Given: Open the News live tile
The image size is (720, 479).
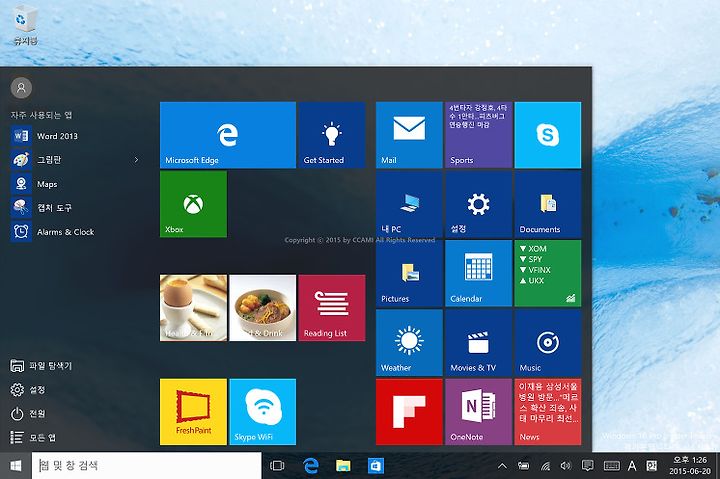Looking at the screenshot, I should click(x=548, y=412).
